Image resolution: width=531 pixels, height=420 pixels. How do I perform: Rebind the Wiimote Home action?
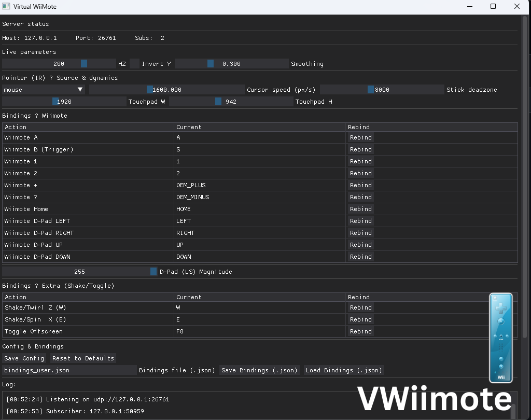(x=361, y=209)
